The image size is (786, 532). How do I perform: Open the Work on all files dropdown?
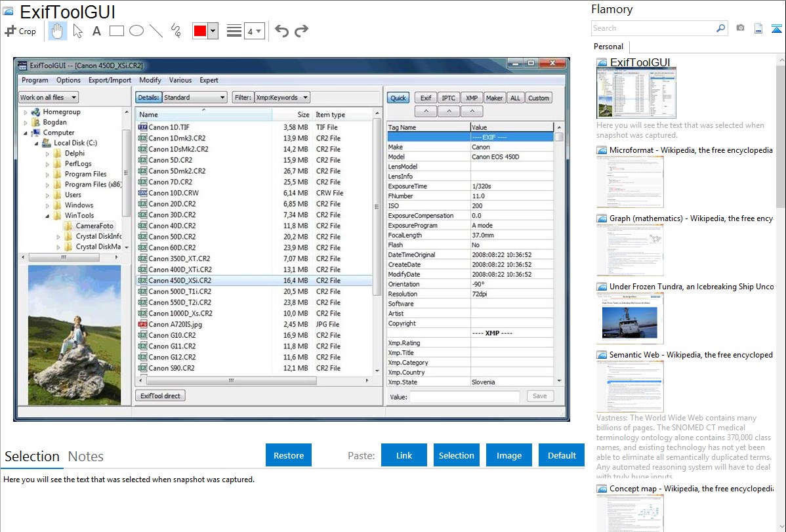click(49, 97)
